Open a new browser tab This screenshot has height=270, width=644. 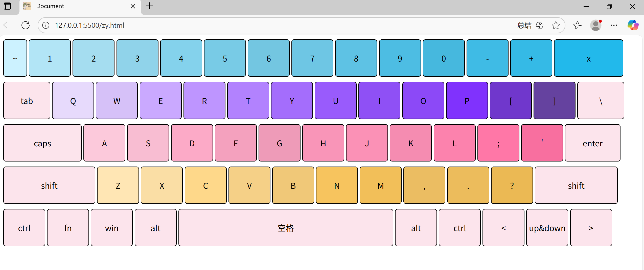click(x=150, y=6)
